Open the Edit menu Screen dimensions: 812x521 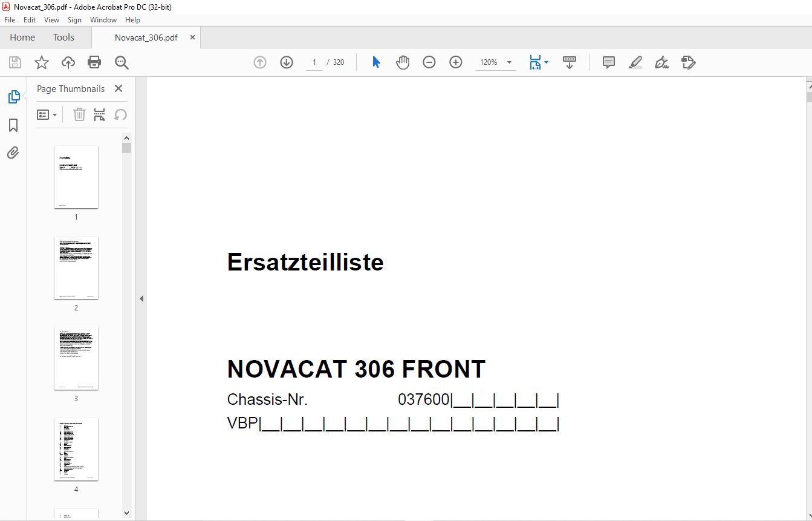30,20
